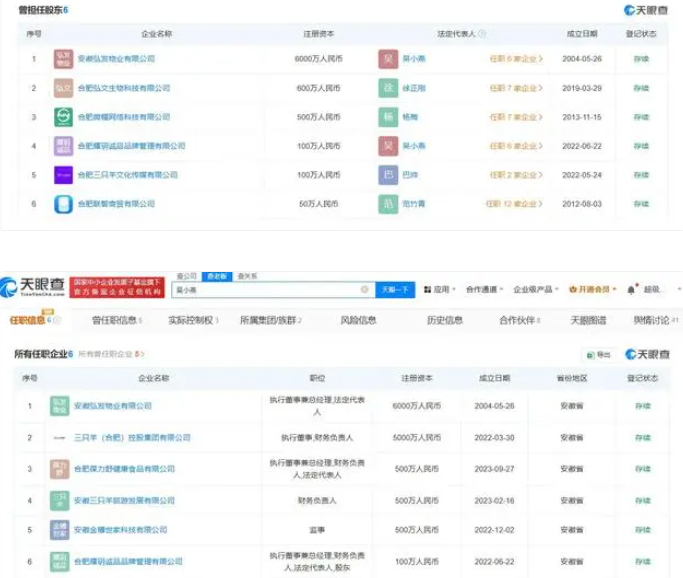The width and height of the screenshot is (683, 578).
Task: Expand 任职企业 list for 范竹青
Action: pyautogui.click(x=516, y=204)
